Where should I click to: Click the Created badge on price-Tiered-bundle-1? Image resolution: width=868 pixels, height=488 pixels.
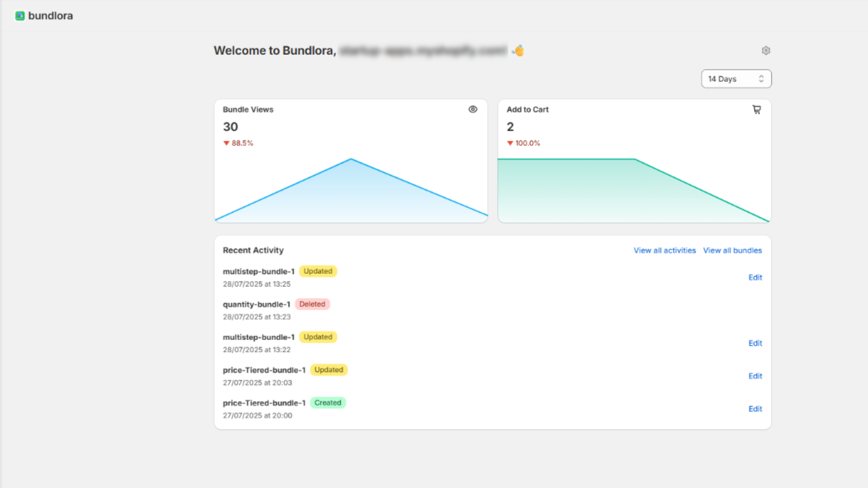(x=328, y=403)
